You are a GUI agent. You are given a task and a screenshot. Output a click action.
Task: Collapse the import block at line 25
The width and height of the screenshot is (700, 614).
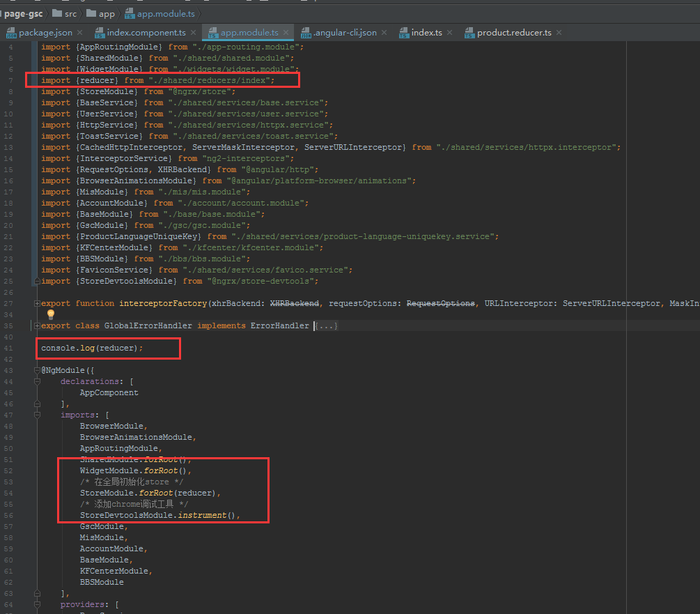(38, 281)
